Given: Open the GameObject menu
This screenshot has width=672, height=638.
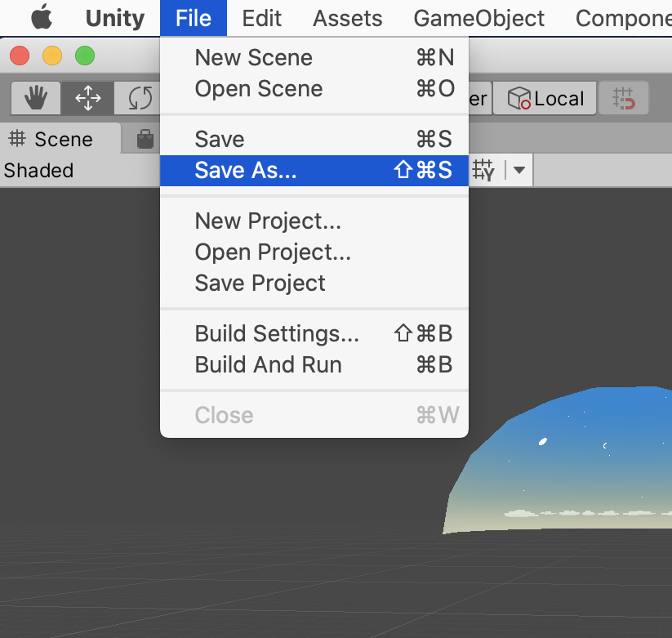Looking at the screenshot, I should tap(478, 19).
